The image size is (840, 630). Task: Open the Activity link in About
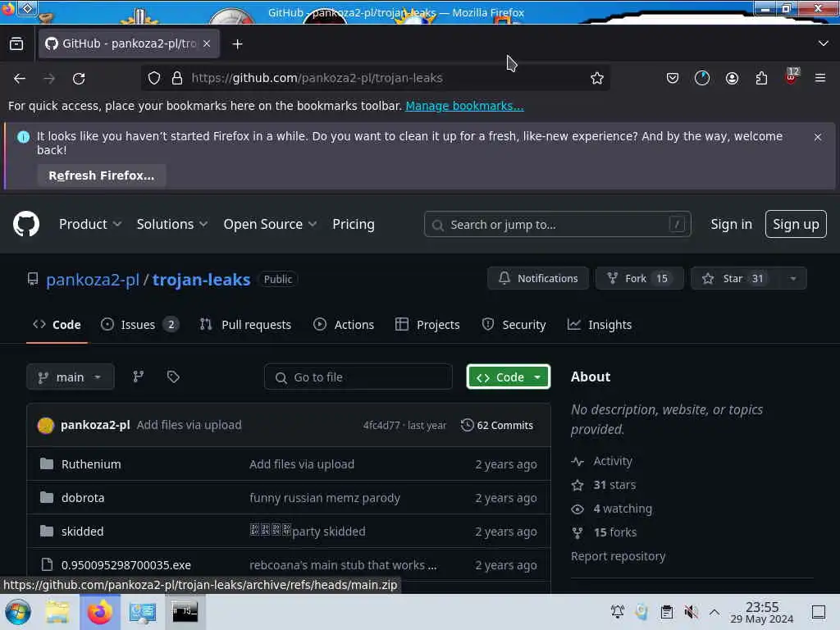(x=612, y=461)
